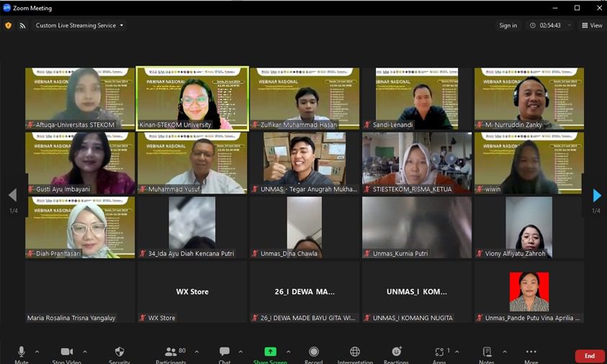This screenshot has width=607, height=364.
Task: Open the Notes icon
Action: (x=487, y=352)
